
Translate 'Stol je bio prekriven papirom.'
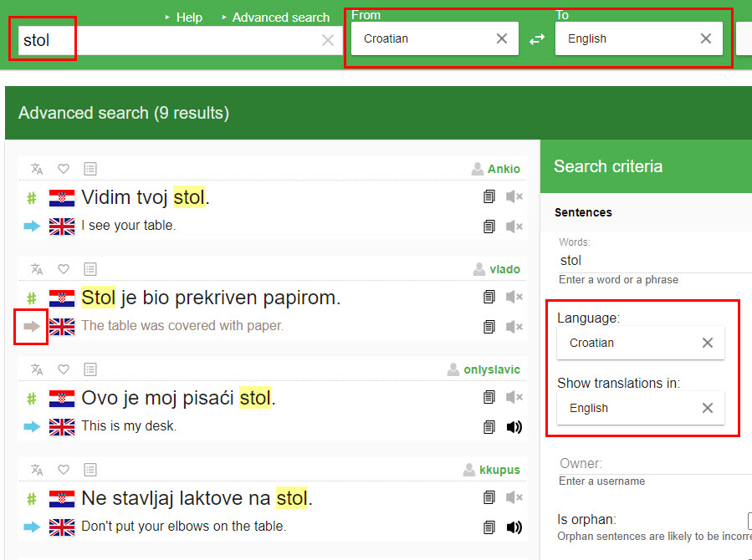pyautogui.click(x=37, y=269)
